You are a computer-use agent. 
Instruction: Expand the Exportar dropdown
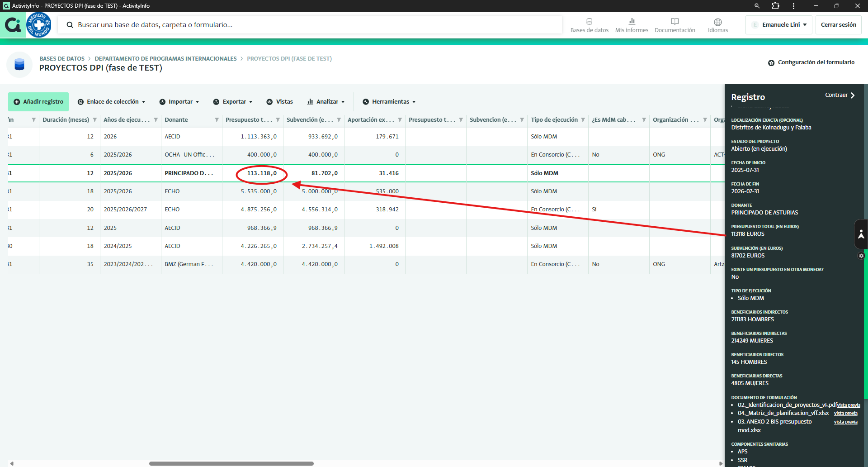pos(233,102)
